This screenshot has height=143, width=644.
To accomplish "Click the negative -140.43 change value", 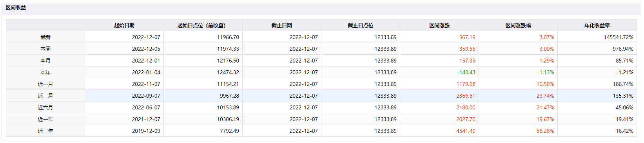I will [x=466, y=72].
